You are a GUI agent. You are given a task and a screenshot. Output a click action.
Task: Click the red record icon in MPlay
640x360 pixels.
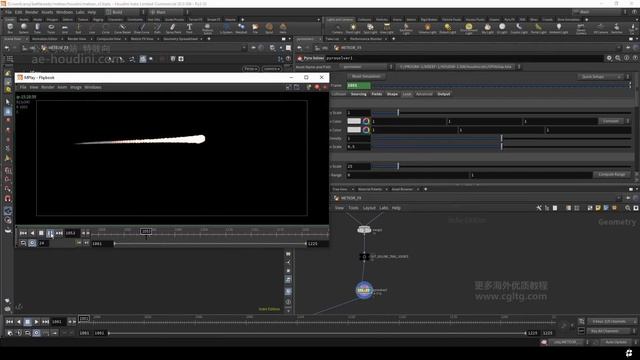(317, 87)
